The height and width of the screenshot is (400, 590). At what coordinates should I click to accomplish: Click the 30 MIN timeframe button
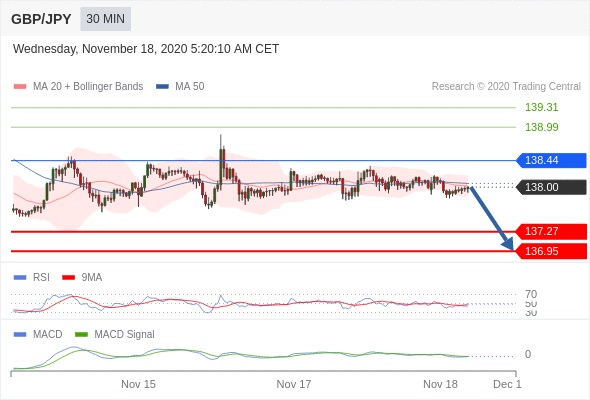[105, 18]
